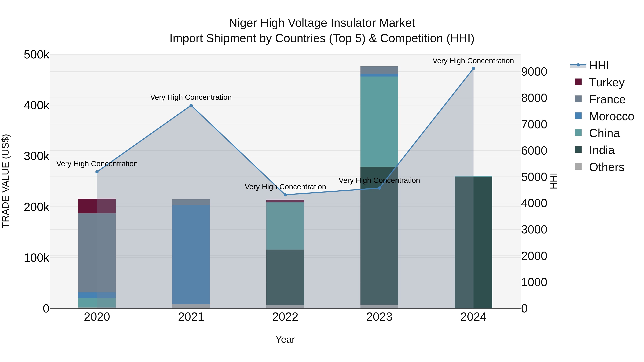Click the HHI data point for 2020
The image size is (644, 362).
(x=97, y=172)
